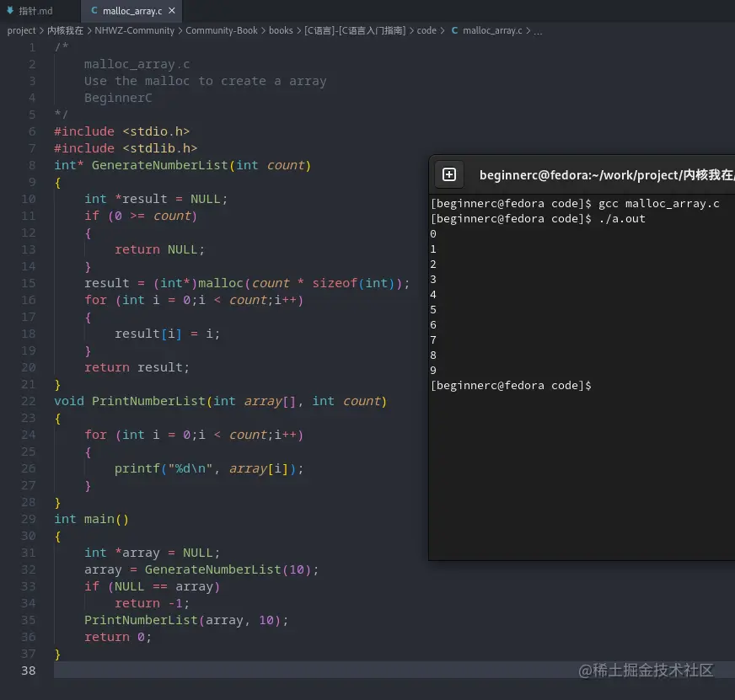Click on 'int main()' line
The image size is (735, 700).
click(x=91, y=519)
